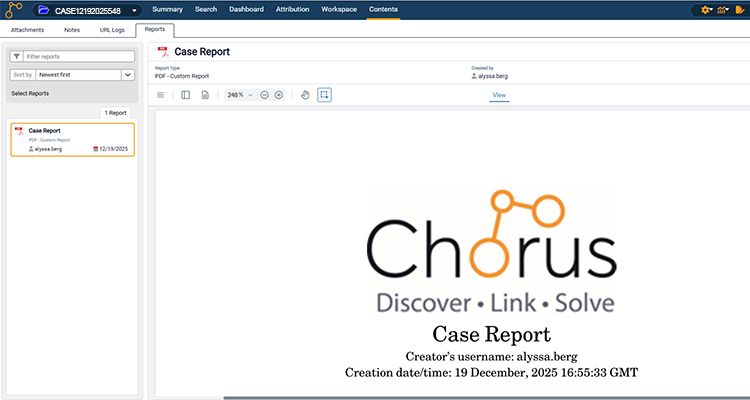Click the filter funnel icon
The width and height of the screenshot is (750, 400).
[x=17, y=57]
